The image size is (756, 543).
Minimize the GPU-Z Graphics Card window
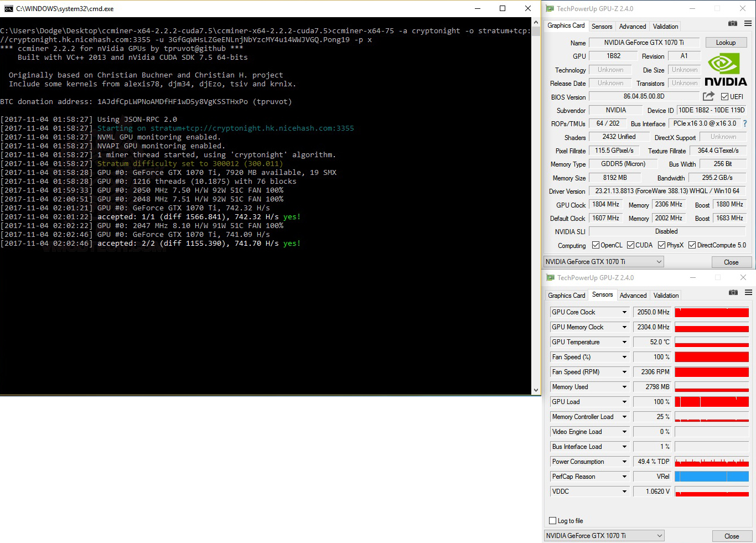point(692,8)
